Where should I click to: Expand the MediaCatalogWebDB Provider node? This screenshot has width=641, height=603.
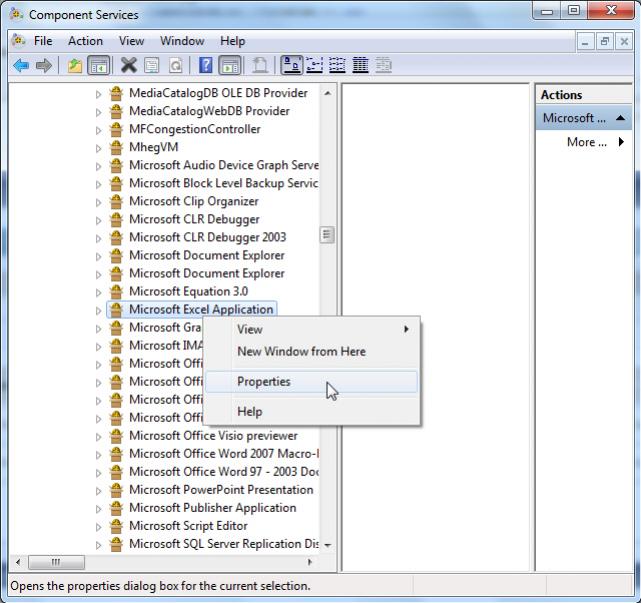[x=98, y=112]
